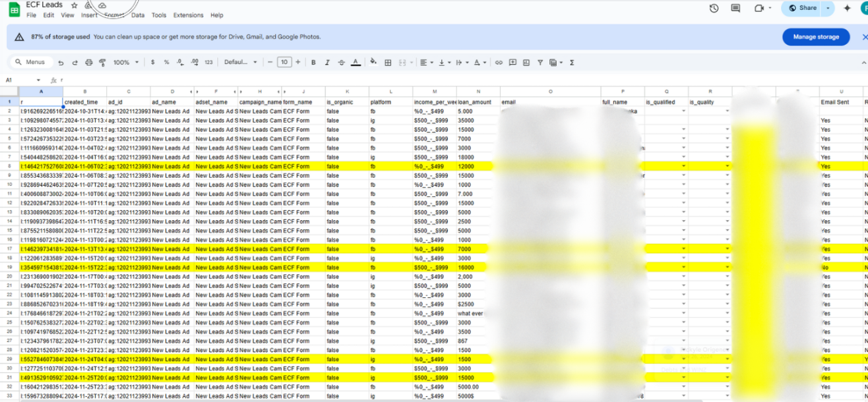This screenshot has height=402, width=868.
Task: Open the fill color bucket picker
Action: click(373, 63)
